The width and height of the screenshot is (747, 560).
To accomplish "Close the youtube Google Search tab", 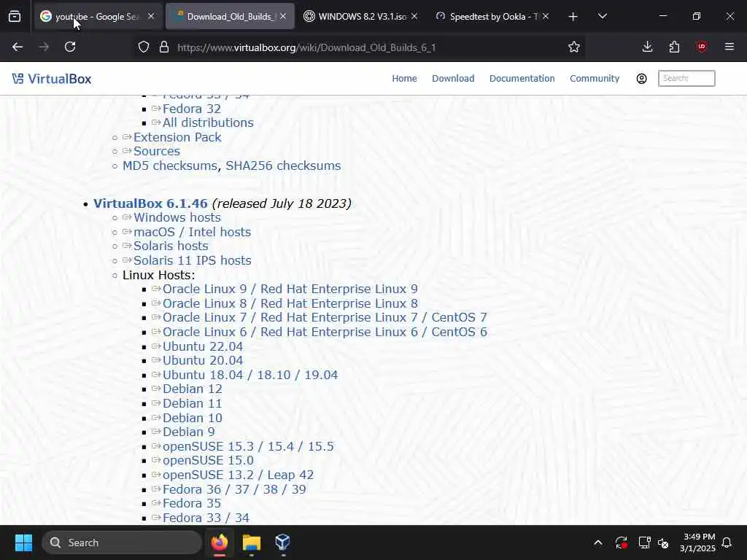I will pos(151,16).
